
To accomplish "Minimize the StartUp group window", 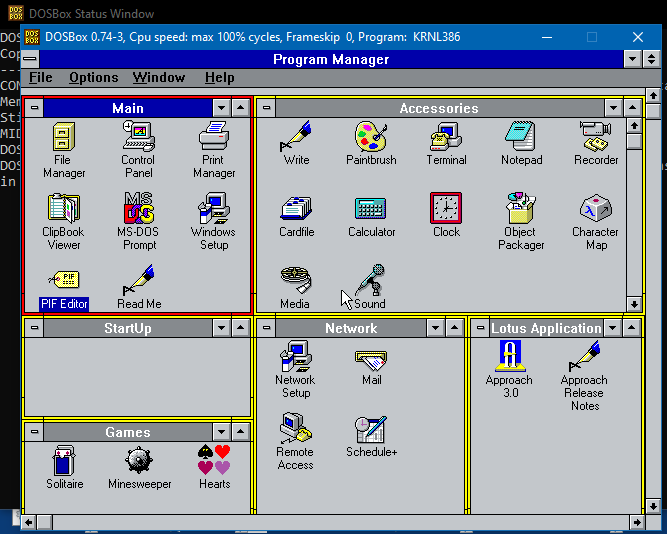I will click(222, 328).
